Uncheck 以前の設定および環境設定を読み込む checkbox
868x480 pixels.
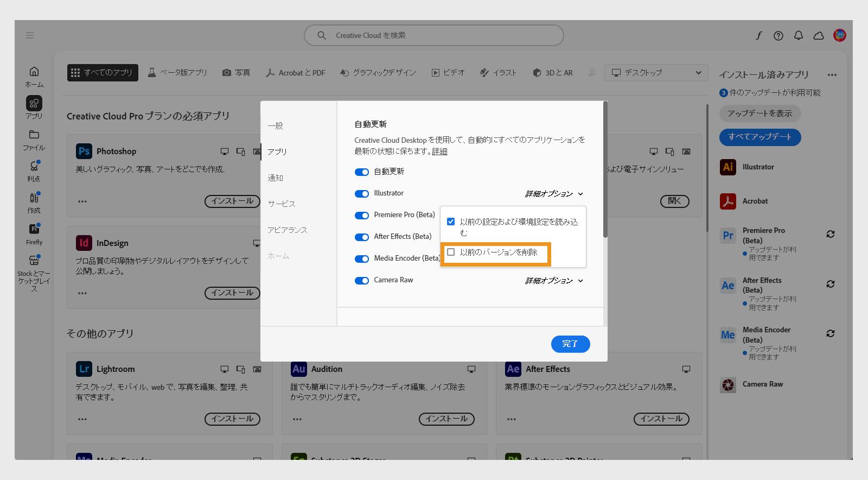tap(451, 222)
